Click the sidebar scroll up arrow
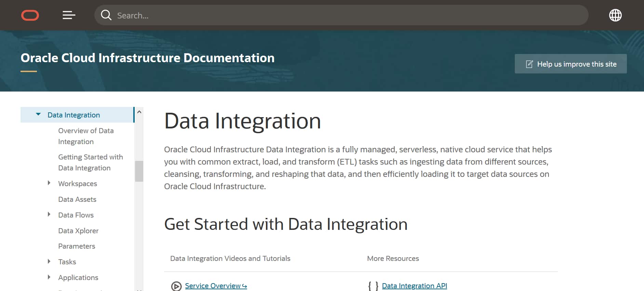 click(x=139, y=112)
